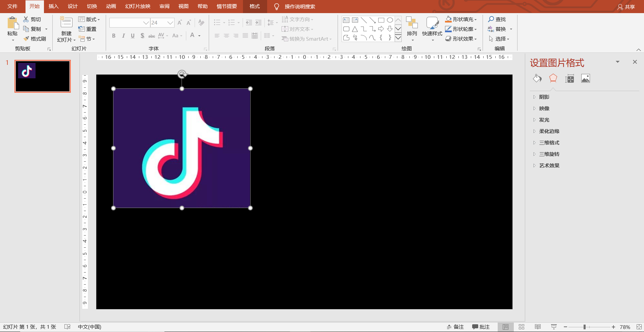Screen dimensions: 644x332
Task: Toggle Strikethrough (abc) formatting
Action: click(152, 36)
